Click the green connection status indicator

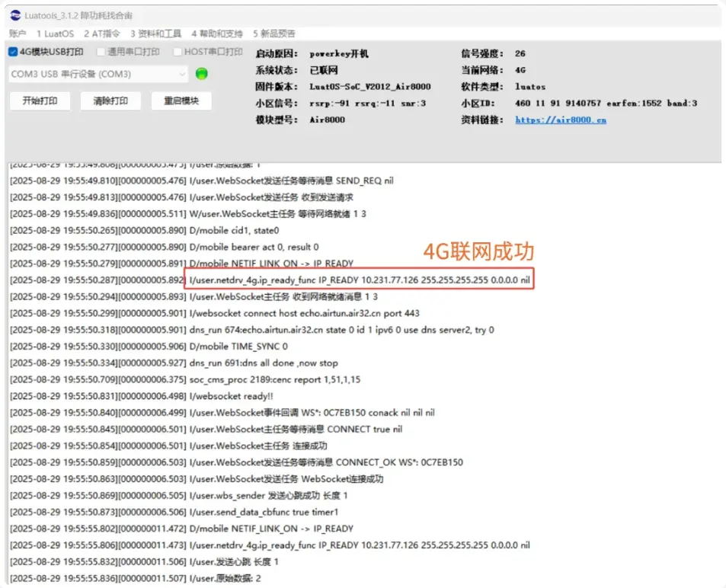(202, 74)
